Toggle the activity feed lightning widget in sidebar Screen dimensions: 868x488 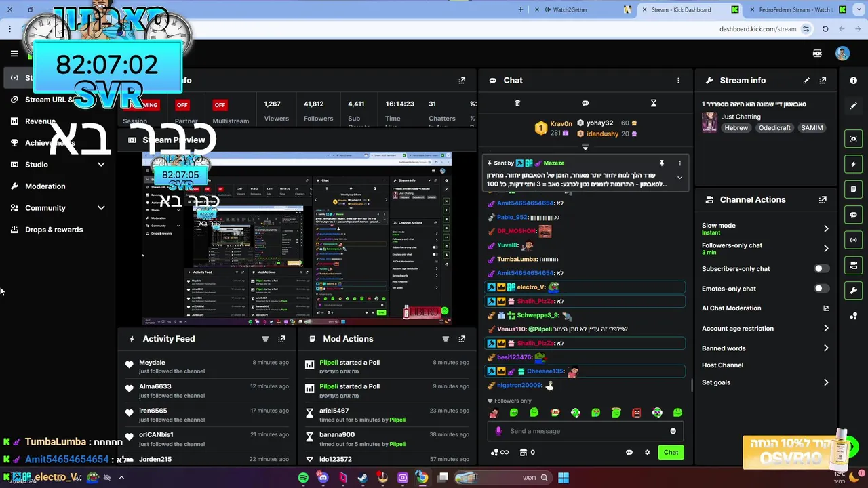pyautogui.click(x=853, y=164)
